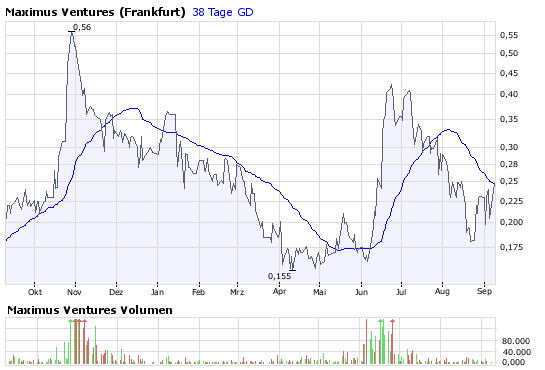This screenshot has height=370, width=545.
Task: Click the 80.000 volume axis label
Action: [516, 341]
